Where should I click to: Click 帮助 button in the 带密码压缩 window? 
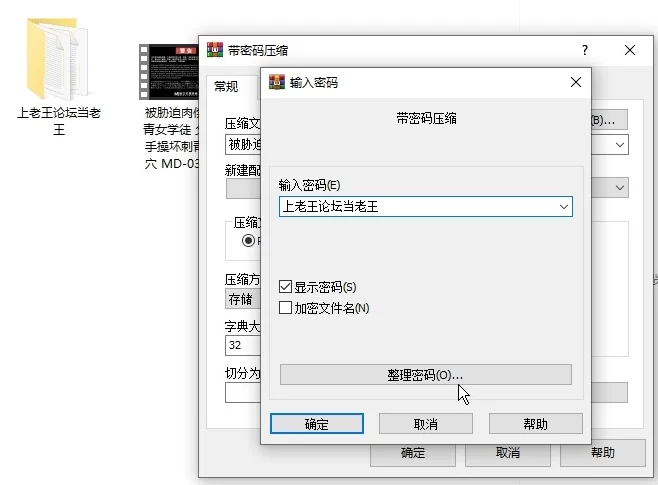[602, 453]
